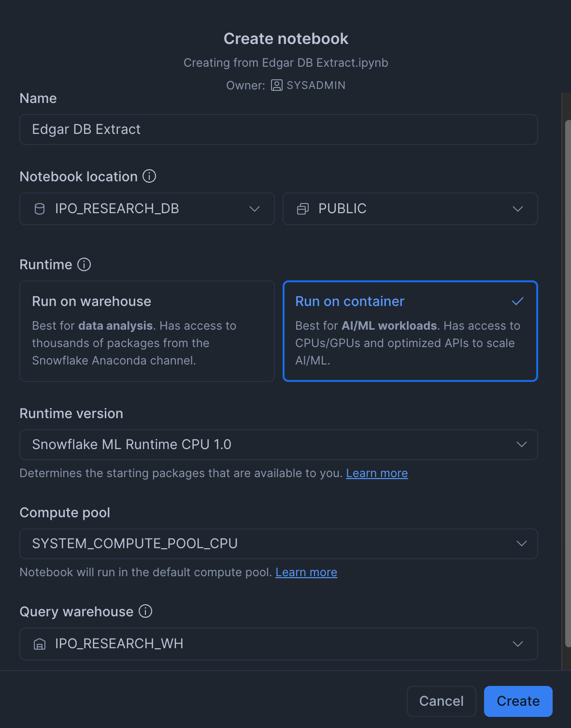The width and height of the screenshot is (571, 728).
Task: Click the owner role icon near SYSADMIN
Action: pyautogui.click(x=277, y=86)
